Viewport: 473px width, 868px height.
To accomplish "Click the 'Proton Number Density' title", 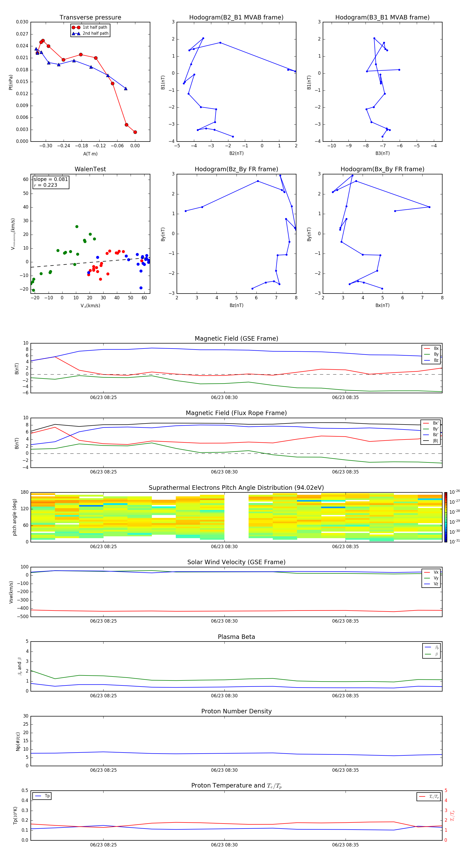I will (236, 711).
